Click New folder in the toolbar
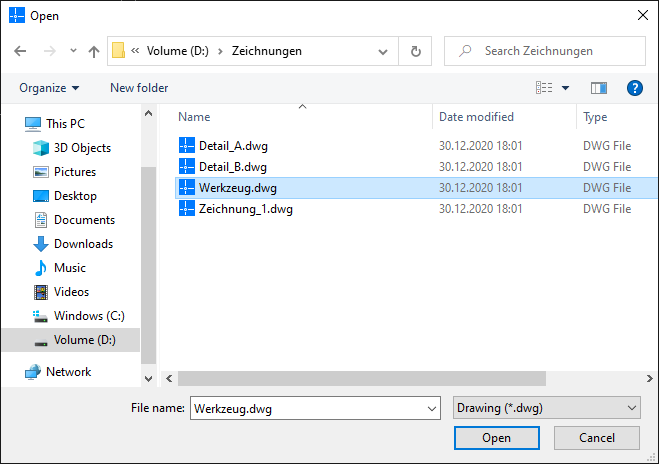 139,88
